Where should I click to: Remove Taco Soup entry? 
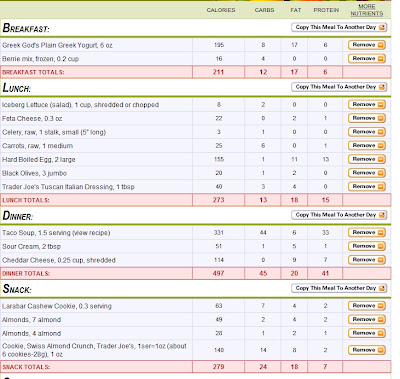pyautogui.click(x=367, y=233)
